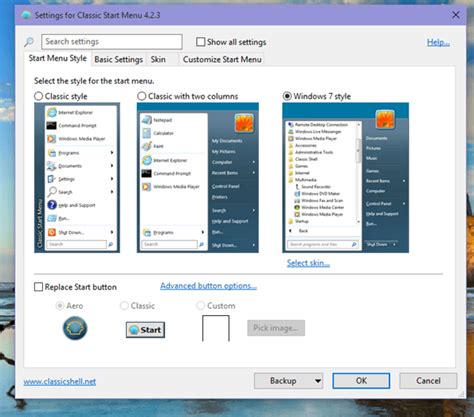Open the Basic Settings tab
The image size is (474, 417).
click(118, 60)
